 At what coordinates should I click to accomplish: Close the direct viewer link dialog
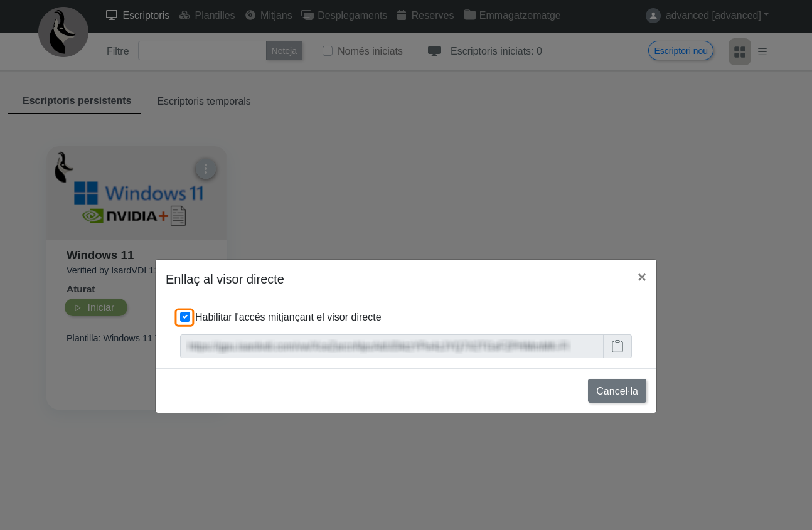pos(641,277)
